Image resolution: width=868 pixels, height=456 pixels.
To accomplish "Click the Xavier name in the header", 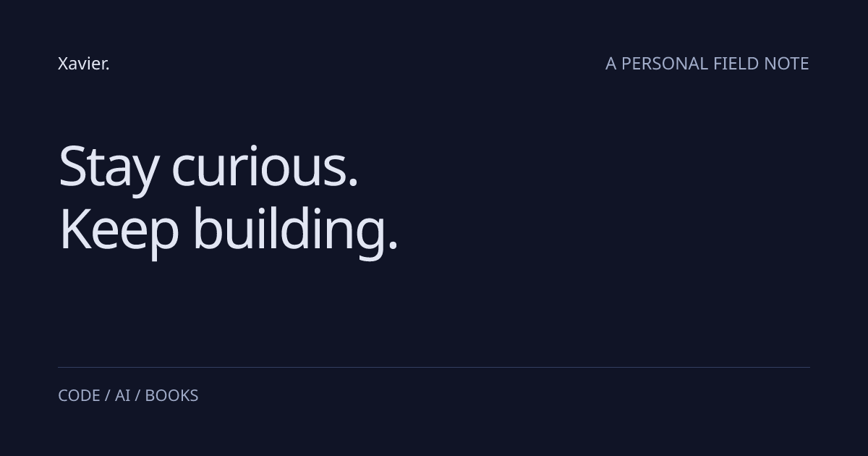I will [x=82, y=64].
